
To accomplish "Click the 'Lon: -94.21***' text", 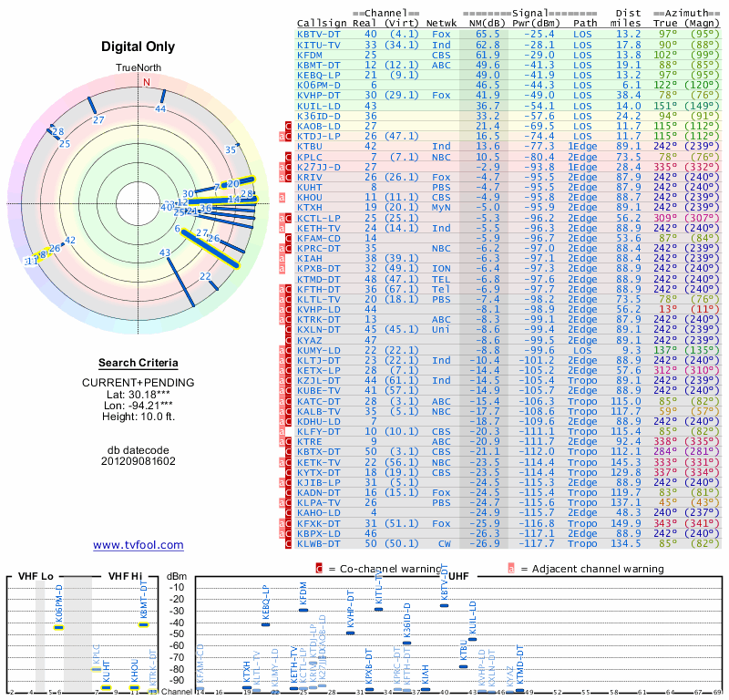I will point(139,406).
